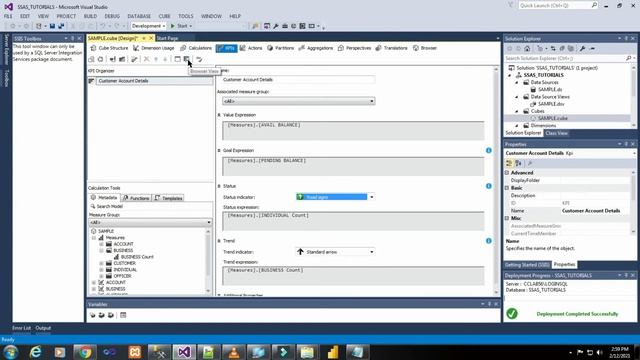Open the Cube Structure tab

pos(109,48)
